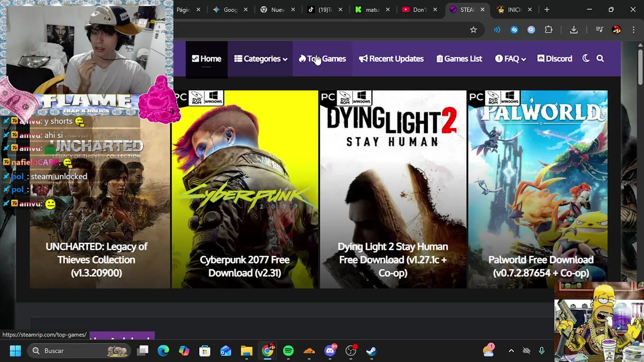Image resolution: width=644 pixels, height=362 pixels.
Task: Click the Shazam extension icon
Action: (514, 30)
